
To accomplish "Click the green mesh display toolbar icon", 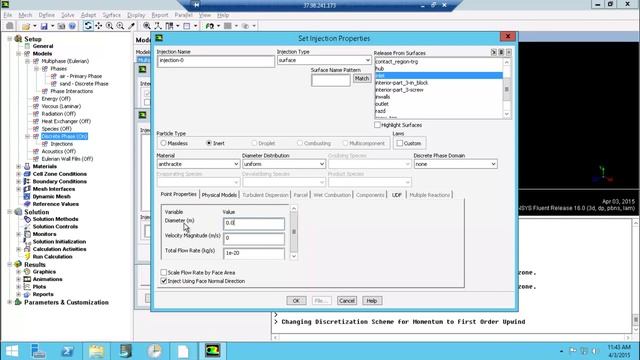I will 210,26.
